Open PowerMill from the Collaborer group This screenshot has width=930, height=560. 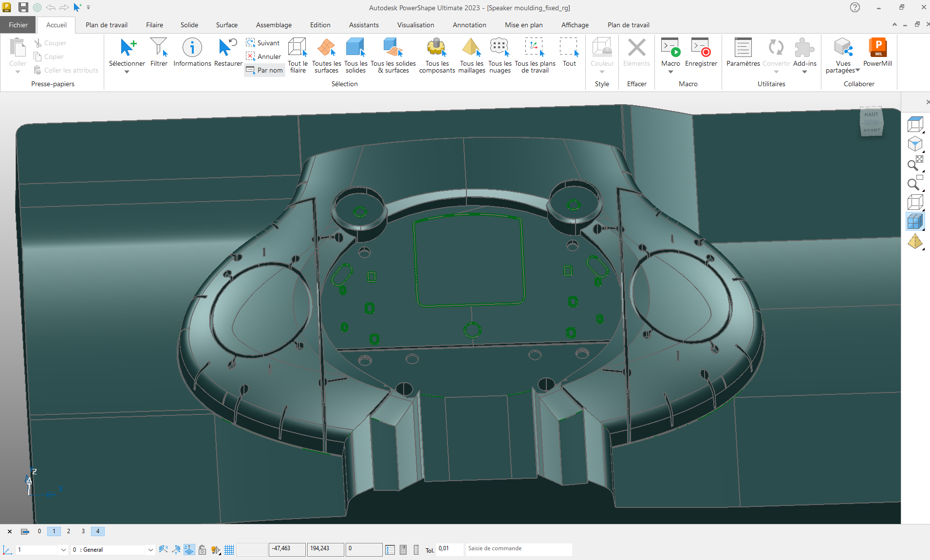(x=877, y=48)
